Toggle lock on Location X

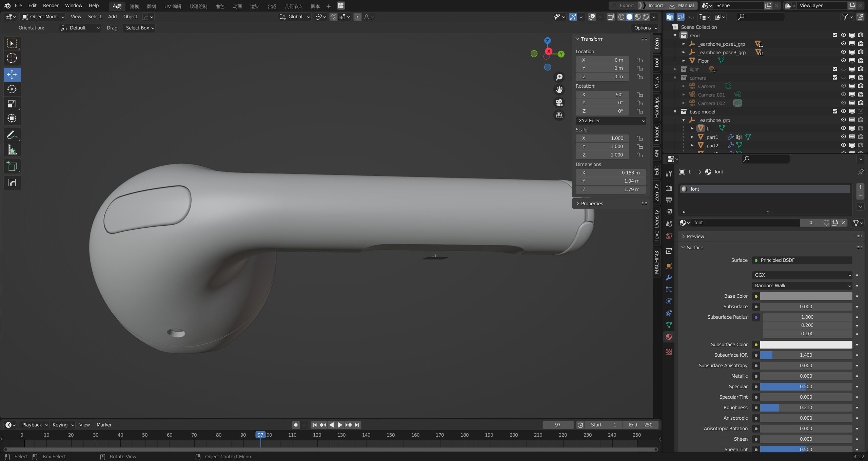[640, 60]
